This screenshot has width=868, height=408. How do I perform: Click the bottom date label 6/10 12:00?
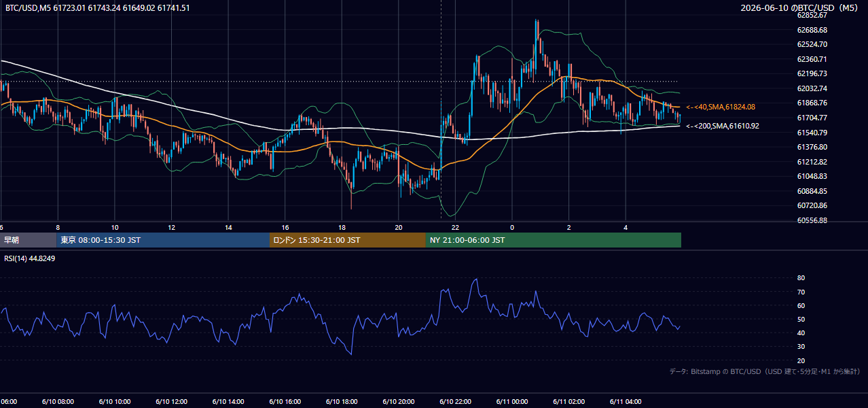172,401
